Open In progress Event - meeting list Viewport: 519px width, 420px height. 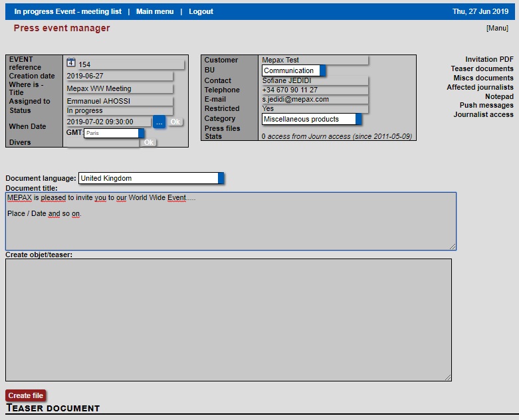tap(68, 11)
